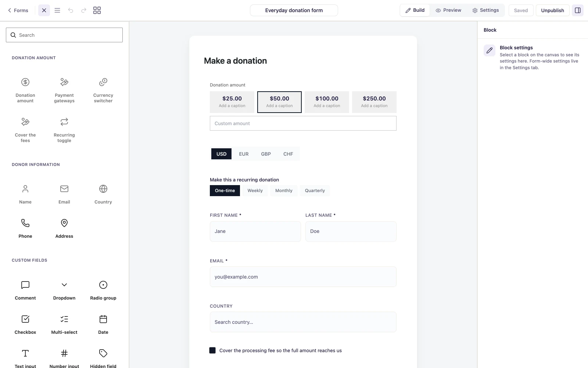Click the Unpublish button
This screenshot has width=588, height=368.
(x=552, y=10)
